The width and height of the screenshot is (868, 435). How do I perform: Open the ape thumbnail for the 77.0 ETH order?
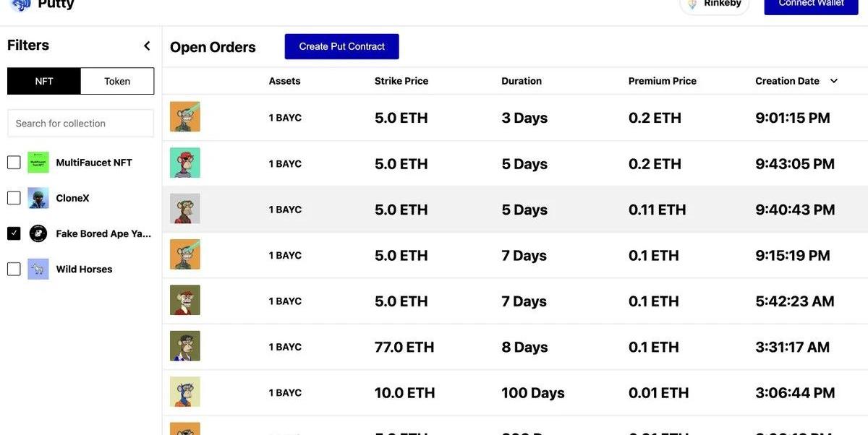click(x=185, y=346)
